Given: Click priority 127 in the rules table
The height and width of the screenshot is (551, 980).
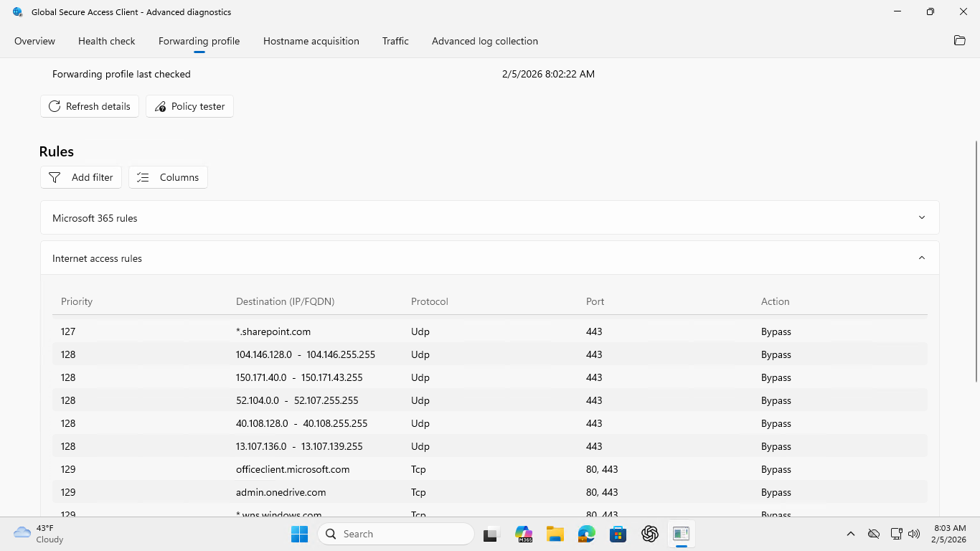Looking at the screenshot, I should pyautogui.click(x=68, y=331).
